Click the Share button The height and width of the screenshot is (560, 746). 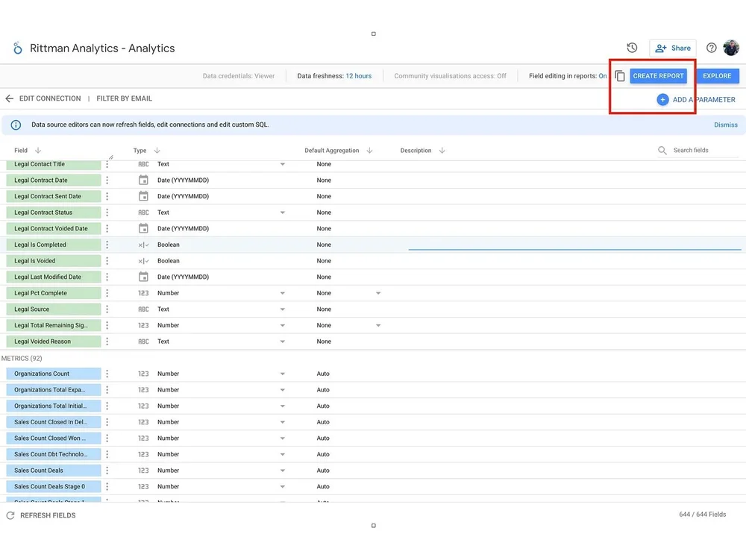click(x=672, y=47)
